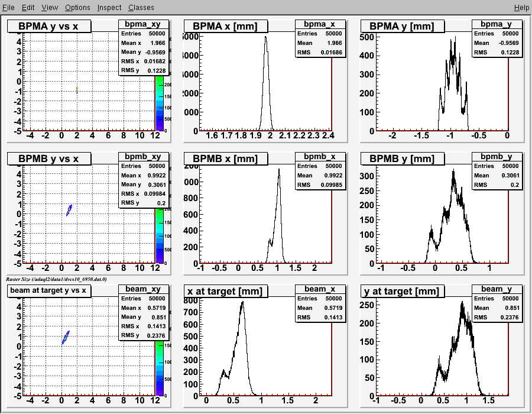Select the 'BPMA y vs x' plot title
532x414 pixels.
pos(49,27)
